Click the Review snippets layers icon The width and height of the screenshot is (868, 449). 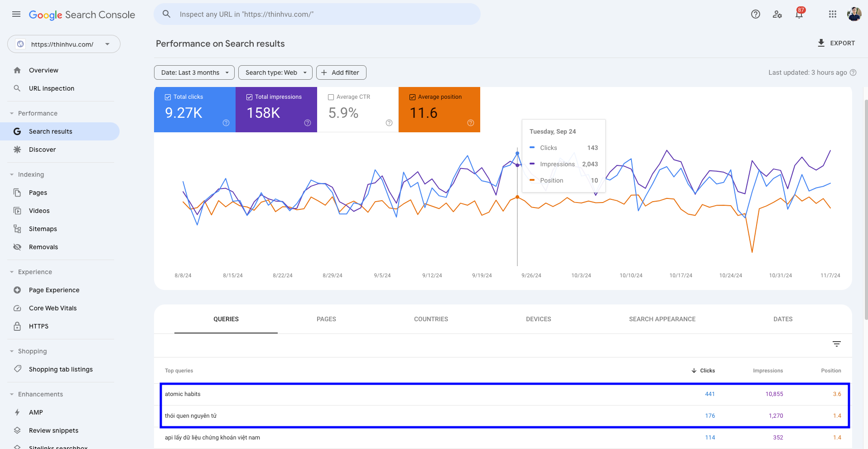(17, 430)
